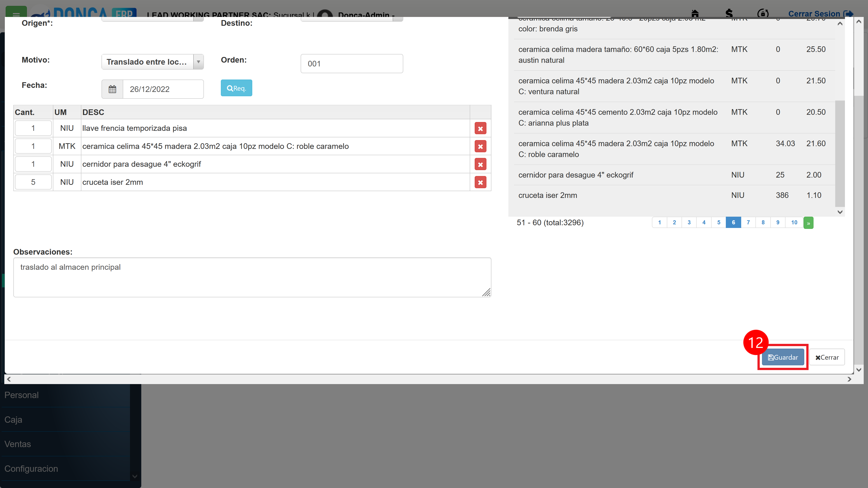This screenshot has width=868, height=488.
Task: Edit quantity for cernidor para desague row
Action: click(33, 164)
